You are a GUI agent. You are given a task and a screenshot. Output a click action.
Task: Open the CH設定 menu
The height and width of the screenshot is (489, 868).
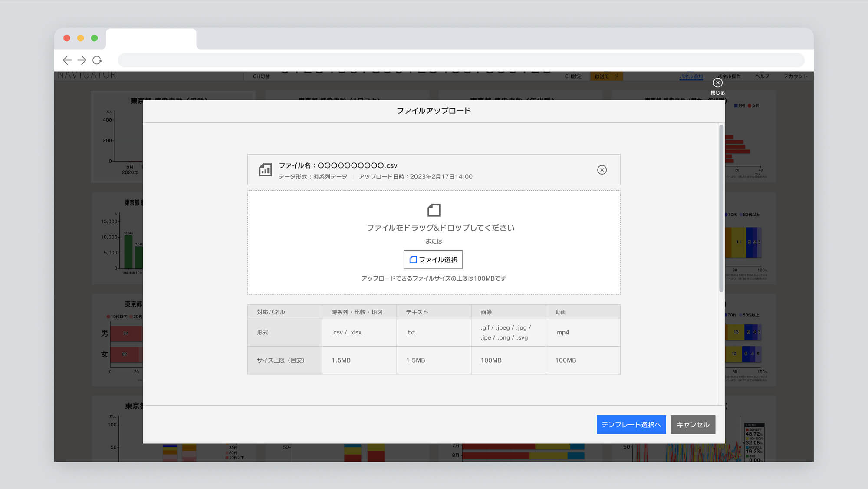click(573, 76)
